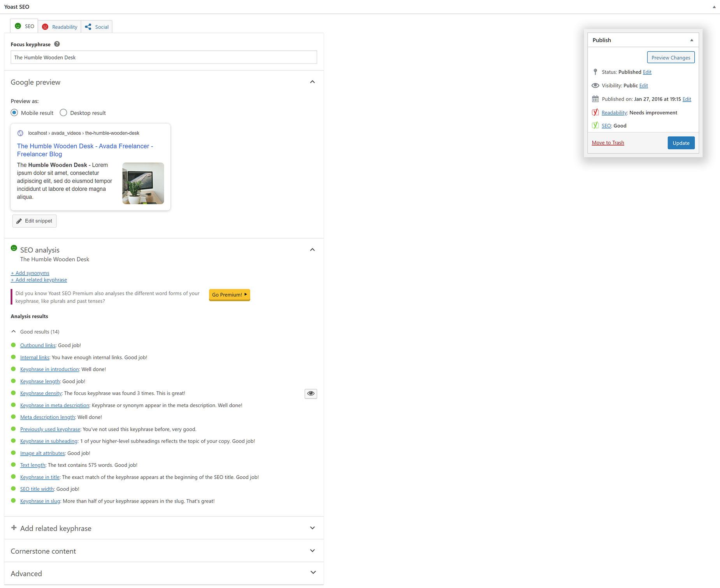Collapse the Publish panel arrow

click(x=692, y=40)
